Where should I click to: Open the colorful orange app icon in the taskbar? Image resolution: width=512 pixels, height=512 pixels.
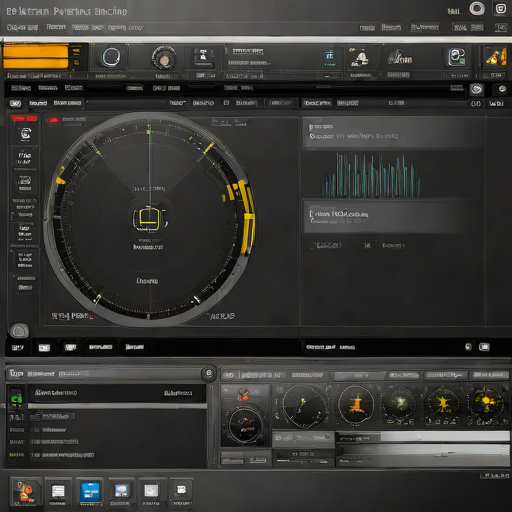point(26,492)
